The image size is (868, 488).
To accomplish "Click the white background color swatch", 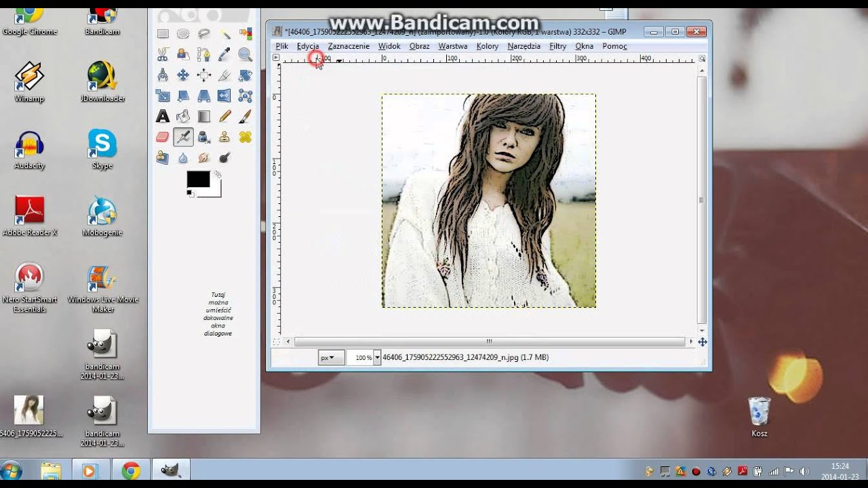I will pos(214,190).
